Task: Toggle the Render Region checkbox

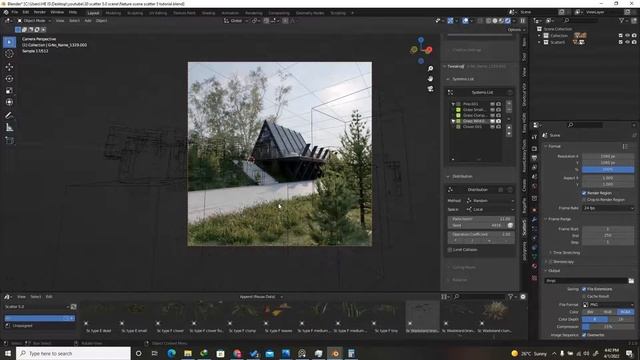Action: 584,193
